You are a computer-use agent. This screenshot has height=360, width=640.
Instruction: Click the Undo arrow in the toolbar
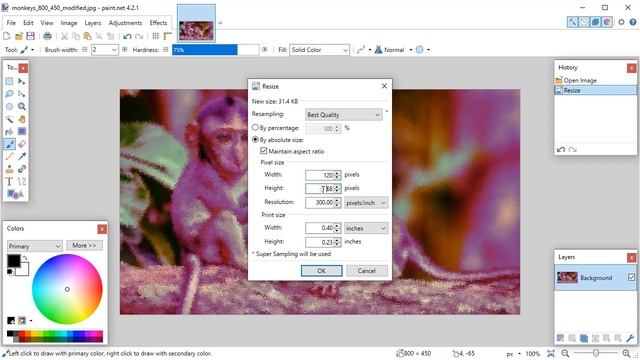127,36
